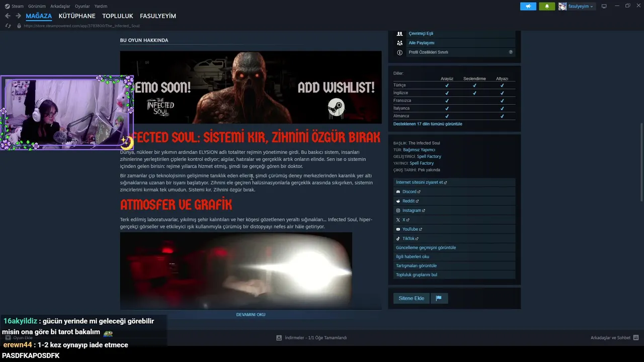Viewport: 644px width, 362px height.
Task: Click the BU OYUN HAKKINDA heading
Action: [x=144, y=40]
